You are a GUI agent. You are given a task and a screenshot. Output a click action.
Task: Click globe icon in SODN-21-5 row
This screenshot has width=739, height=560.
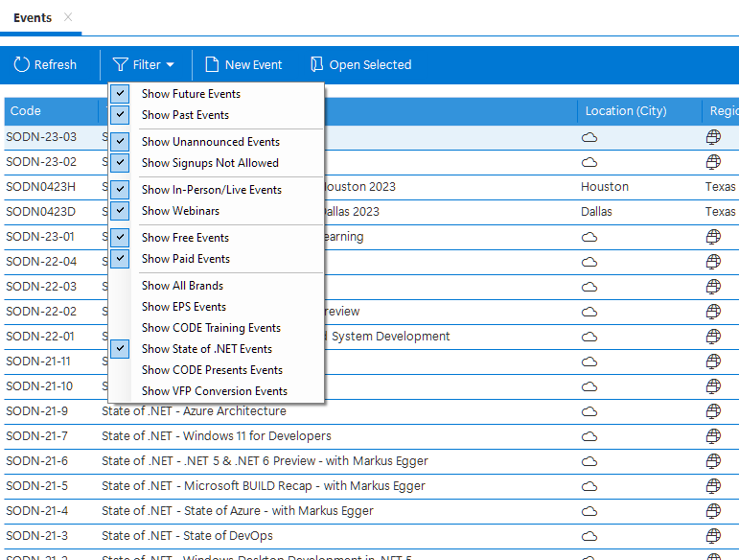click(x=713, y=486)
